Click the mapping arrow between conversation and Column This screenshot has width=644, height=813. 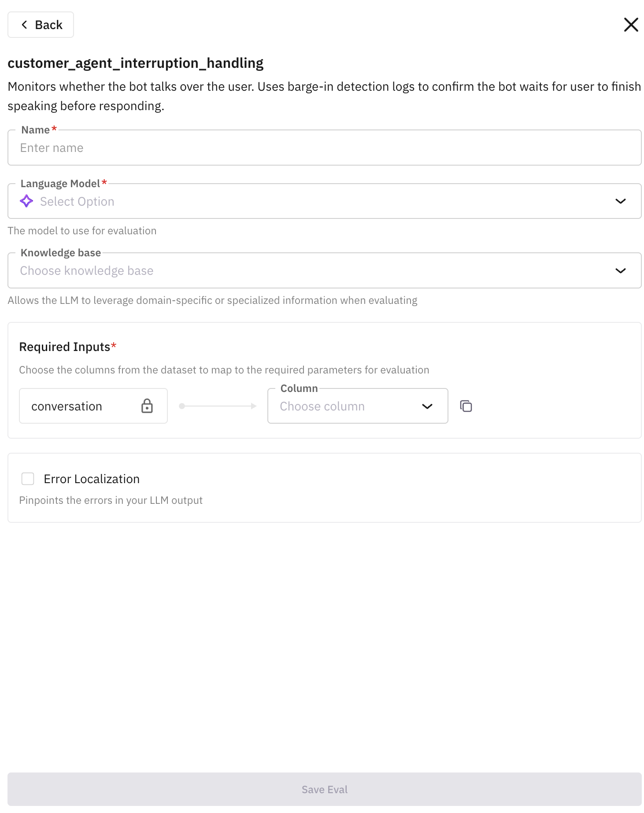coord(217,406)
